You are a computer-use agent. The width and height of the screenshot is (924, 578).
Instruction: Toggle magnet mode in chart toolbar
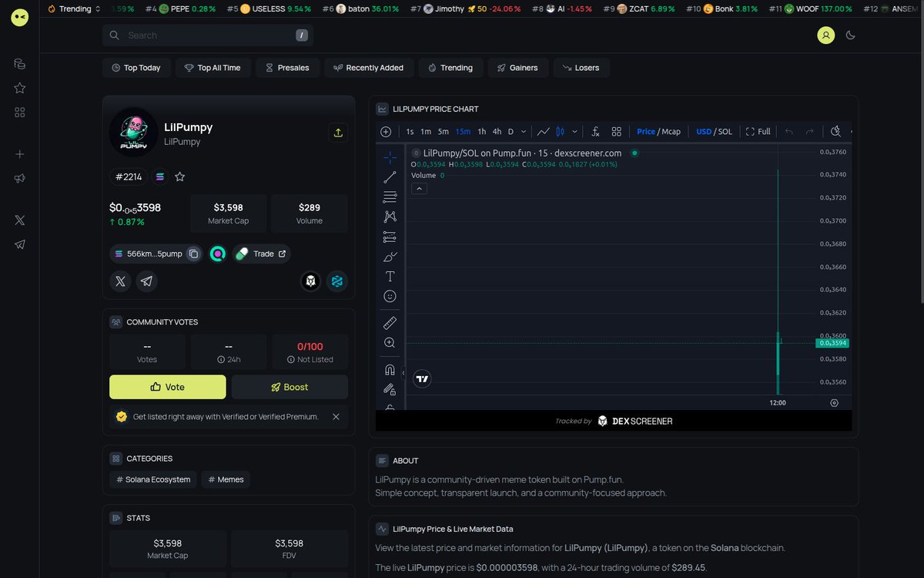390,369
